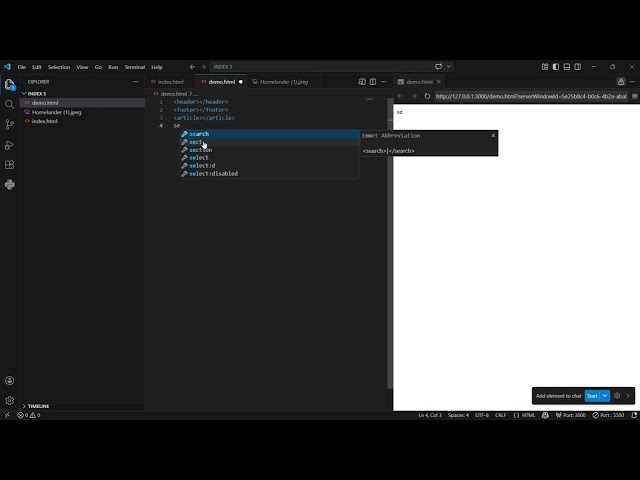Switch to the index.html editor tab
The image size is (640, 480).
[171, 82]
